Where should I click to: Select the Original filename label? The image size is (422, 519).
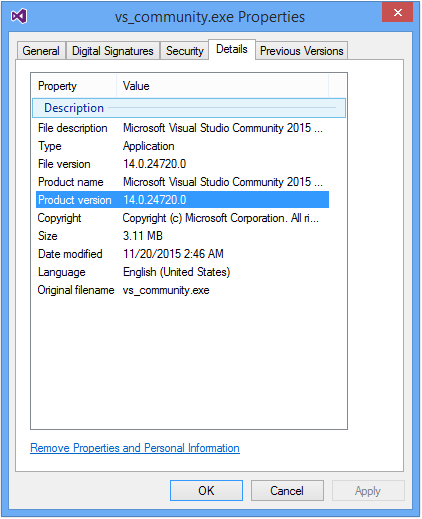pos(76,290)
